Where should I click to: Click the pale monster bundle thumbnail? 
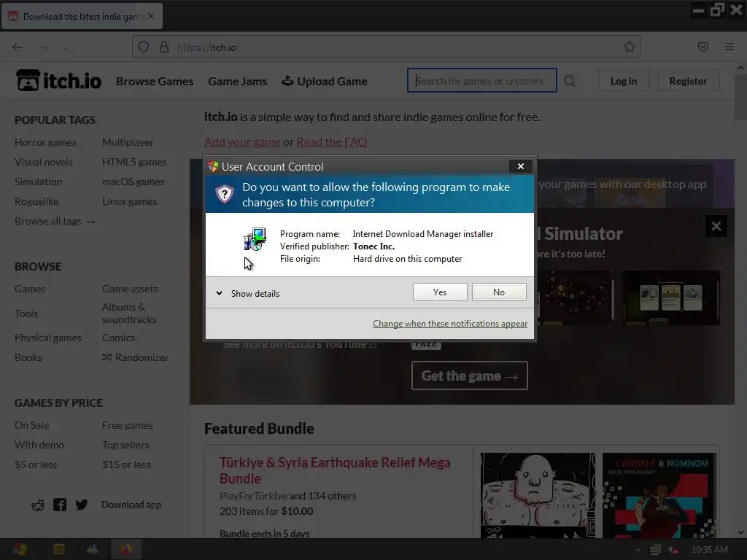point(538,495)
